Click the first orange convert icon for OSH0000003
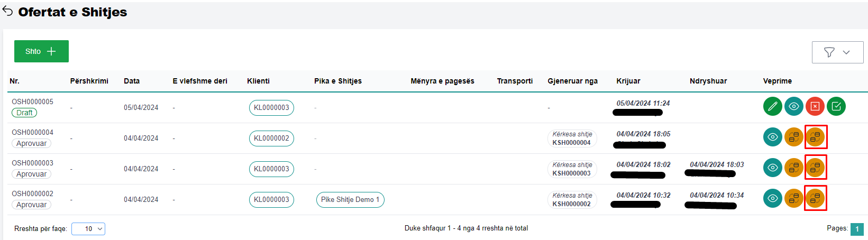 click(794, 168)
